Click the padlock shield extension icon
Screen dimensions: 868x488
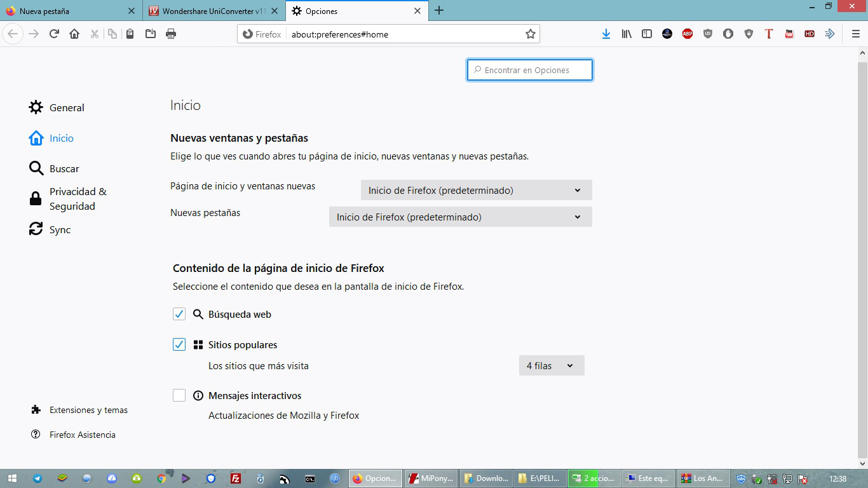pyautogui.click(x=749, y=34)
